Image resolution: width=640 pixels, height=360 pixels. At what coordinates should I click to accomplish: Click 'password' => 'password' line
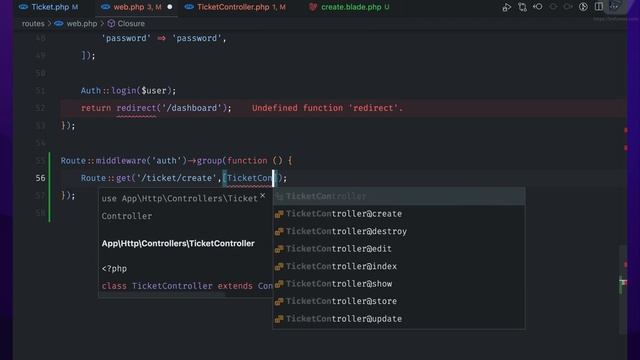[x=163, y=38]
